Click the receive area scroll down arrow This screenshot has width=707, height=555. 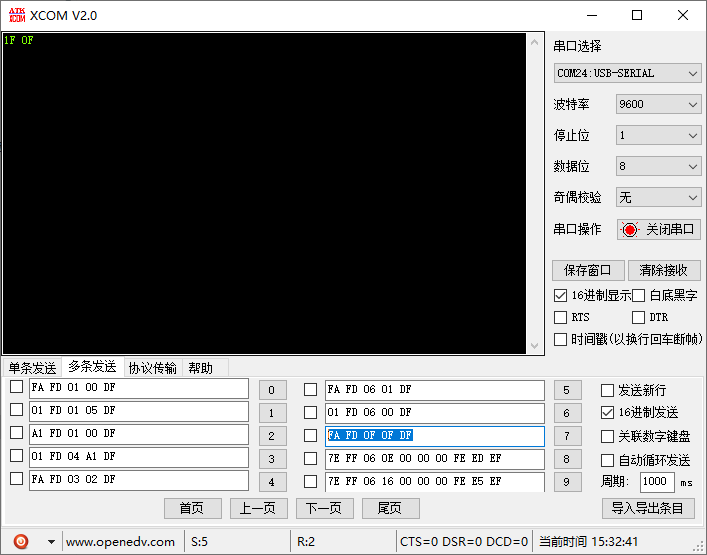pos(535,346)
